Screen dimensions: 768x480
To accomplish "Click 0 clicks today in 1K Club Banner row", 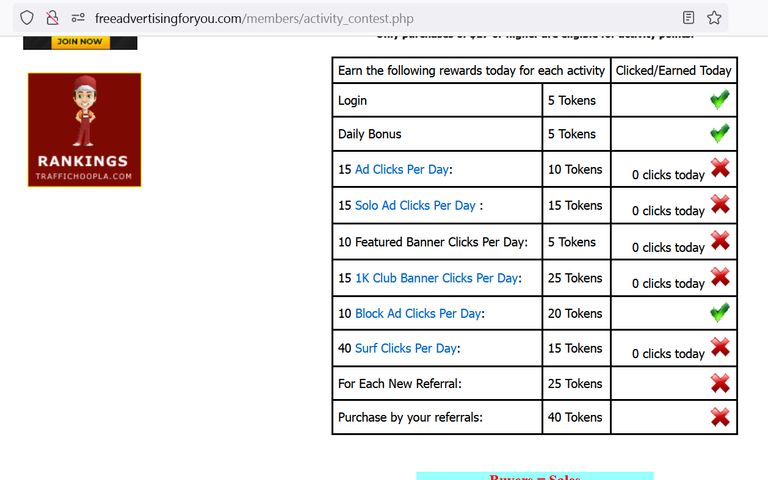I will 668,284.
